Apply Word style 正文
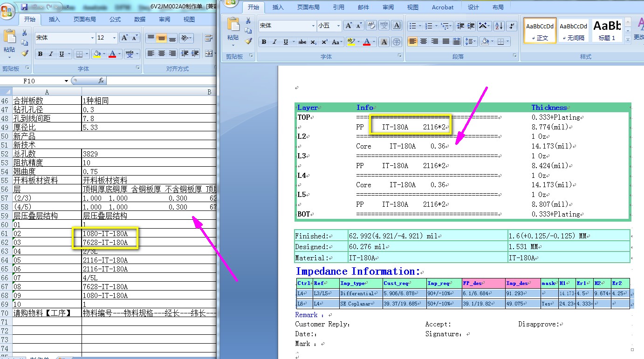 coord(540,31)
